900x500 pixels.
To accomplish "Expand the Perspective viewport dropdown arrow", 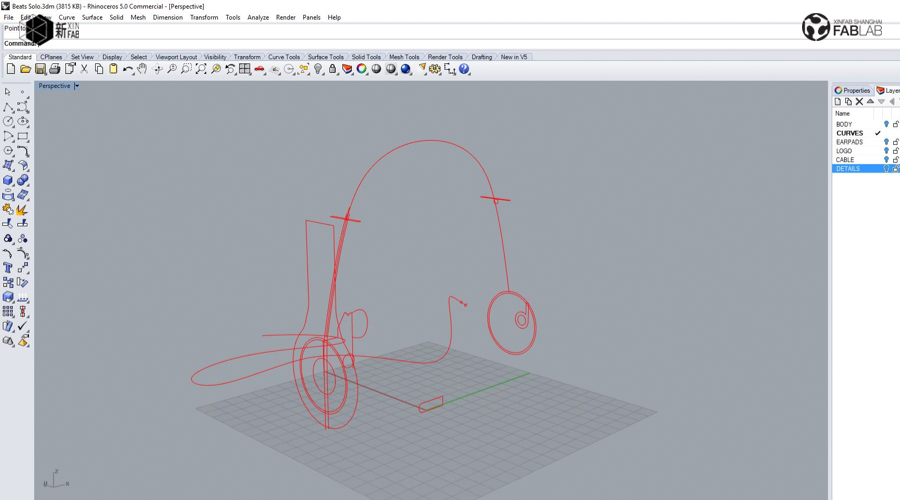I will (76, 86).
